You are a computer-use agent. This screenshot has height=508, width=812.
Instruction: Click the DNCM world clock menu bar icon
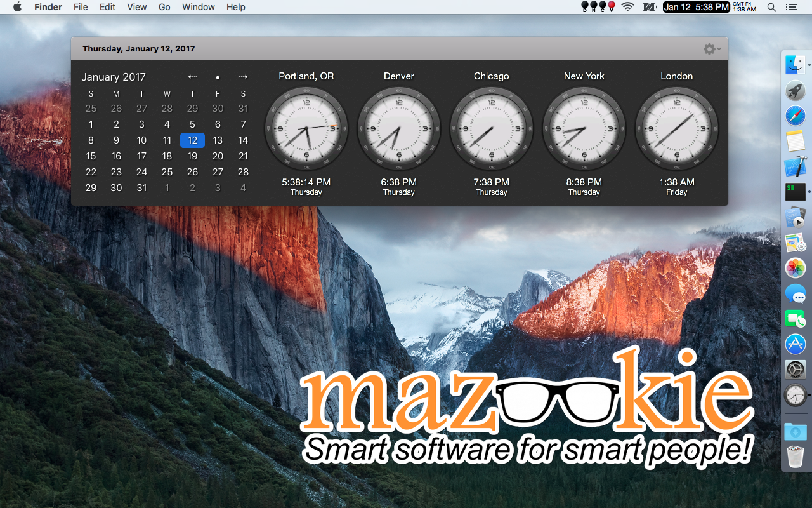click(x=598, y=7)
